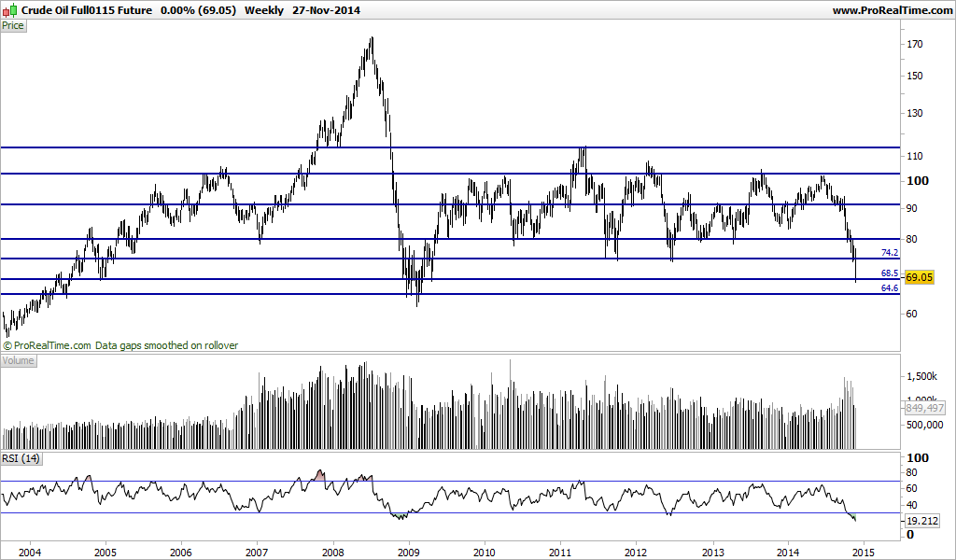Click the 130 price axis label

point(915,113)
